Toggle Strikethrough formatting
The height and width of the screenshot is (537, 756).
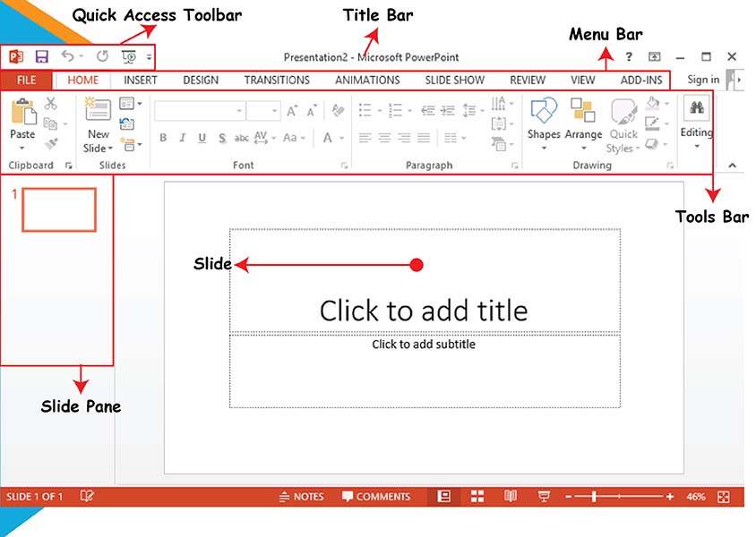point(241,139)
